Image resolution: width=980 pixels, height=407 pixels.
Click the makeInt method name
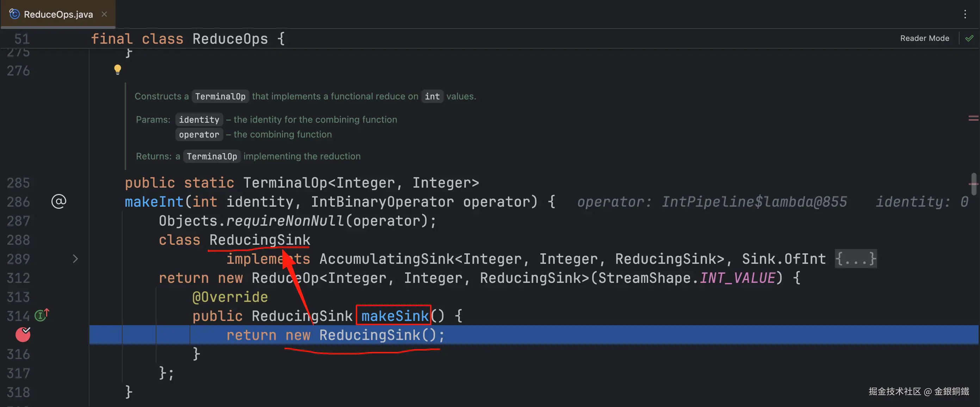[154, 202]
